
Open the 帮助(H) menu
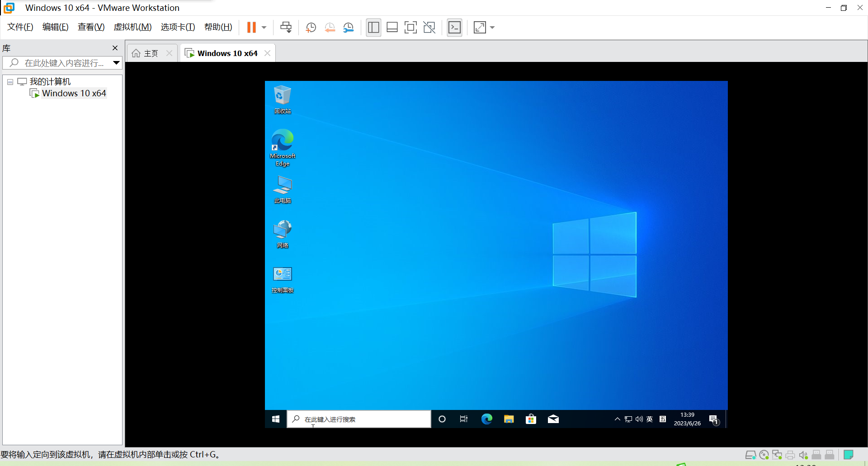pos(218,27)
